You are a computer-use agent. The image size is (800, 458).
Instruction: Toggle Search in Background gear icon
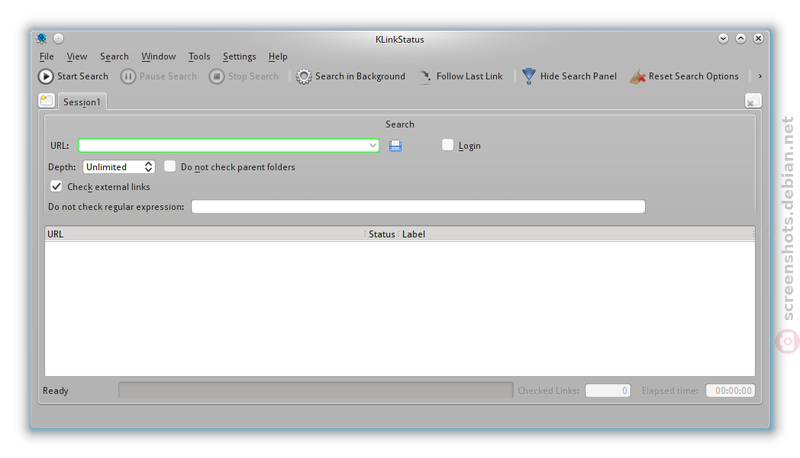tap(304, 77)
